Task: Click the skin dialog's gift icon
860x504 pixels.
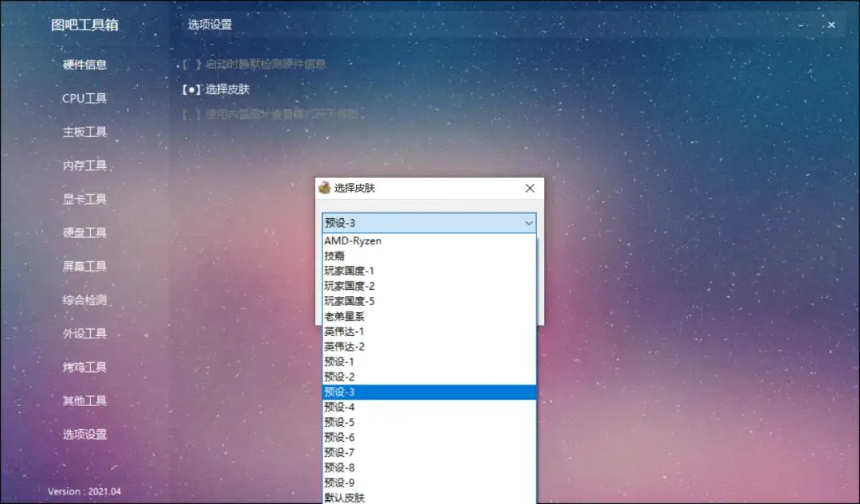Action: pyautogui.click(x=325, y=188)
